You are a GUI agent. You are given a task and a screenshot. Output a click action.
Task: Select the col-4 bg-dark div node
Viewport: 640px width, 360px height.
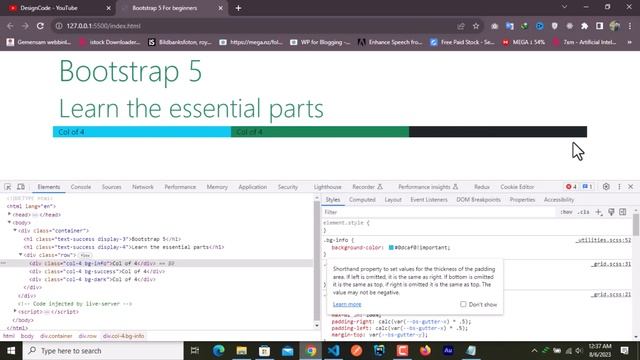pos(92,279)
